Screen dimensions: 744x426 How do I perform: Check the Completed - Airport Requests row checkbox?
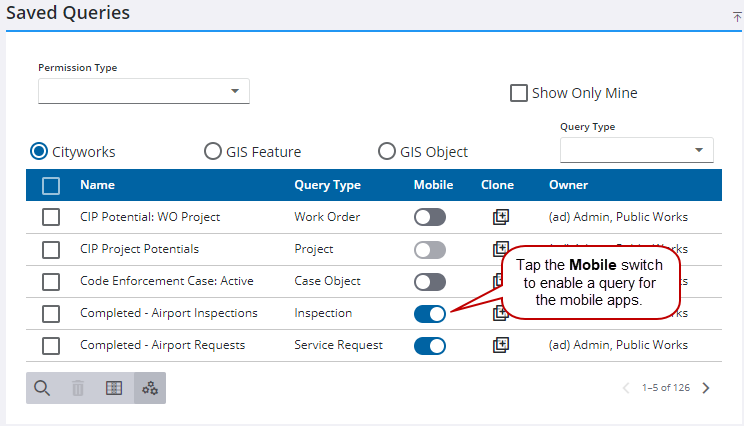(x=51, y=346)
